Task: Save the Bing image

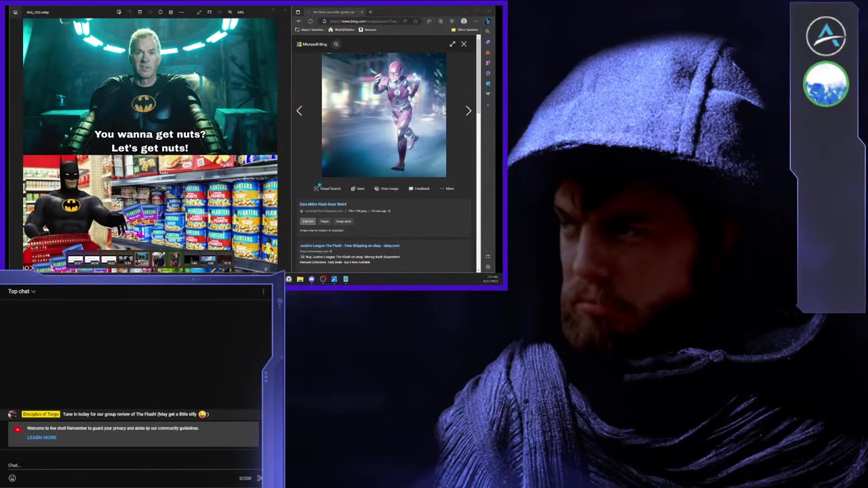Action: tap(358, 188)
